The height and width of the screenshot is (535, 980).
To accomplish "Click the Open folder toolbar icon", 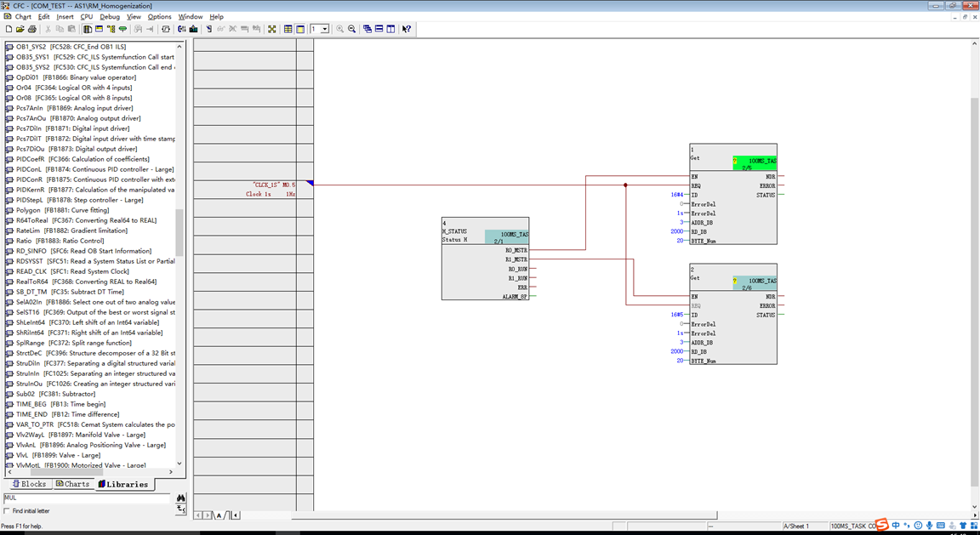I will click(x=20, y=29).
